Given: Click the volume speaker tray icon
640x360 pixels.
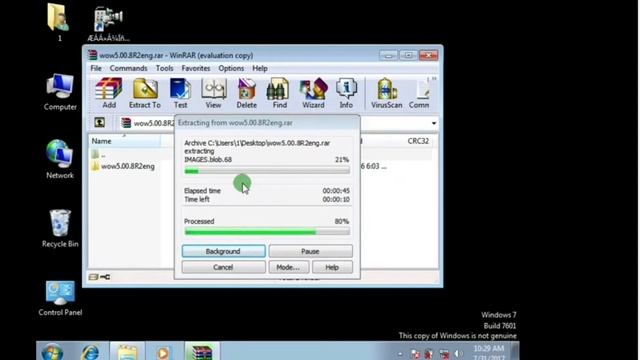Looking at the screenshot, I should [458, 354].
